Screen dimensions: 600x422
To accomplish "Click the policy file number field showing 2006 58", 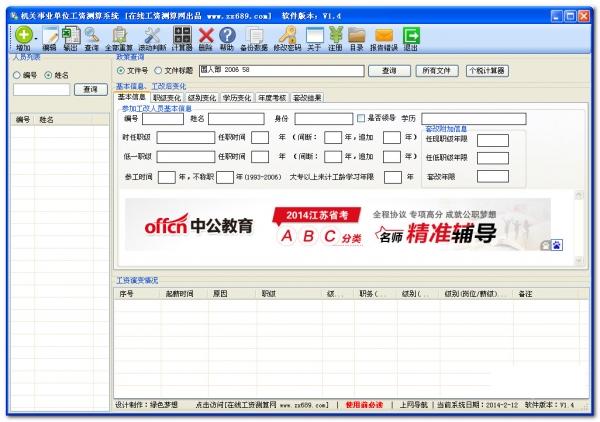I will [281, 71].
